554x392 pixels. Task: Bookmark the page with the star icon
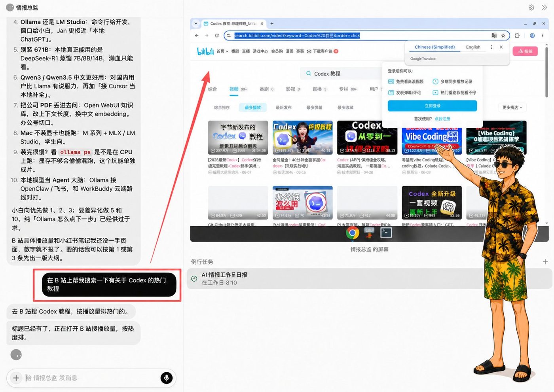pyautogui.click(x=503, y=36)
